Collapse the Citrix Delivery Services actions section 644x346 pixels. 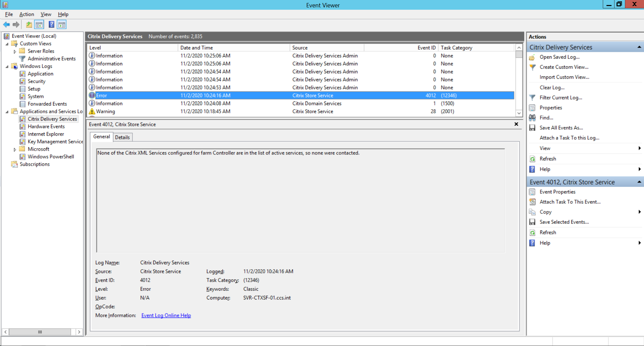[x=639, y=47]
